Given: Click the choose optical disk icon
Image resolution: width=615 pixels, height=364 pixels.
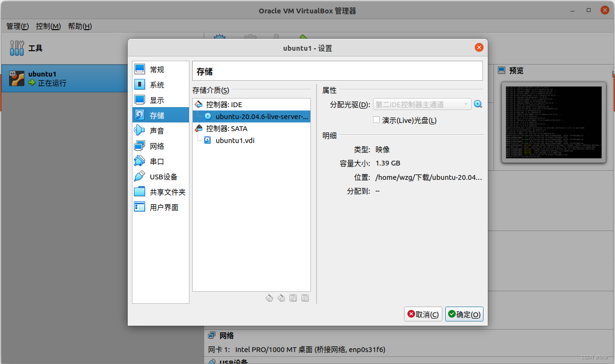Looking at the screenshot, I should pyautogui.click(x=478, y=104).
